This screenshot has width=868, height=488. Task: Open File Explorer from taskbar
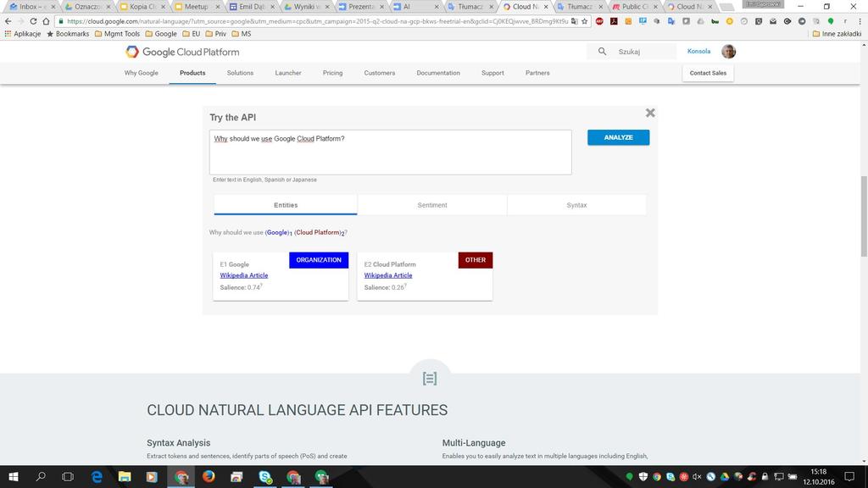coord(125,476)
